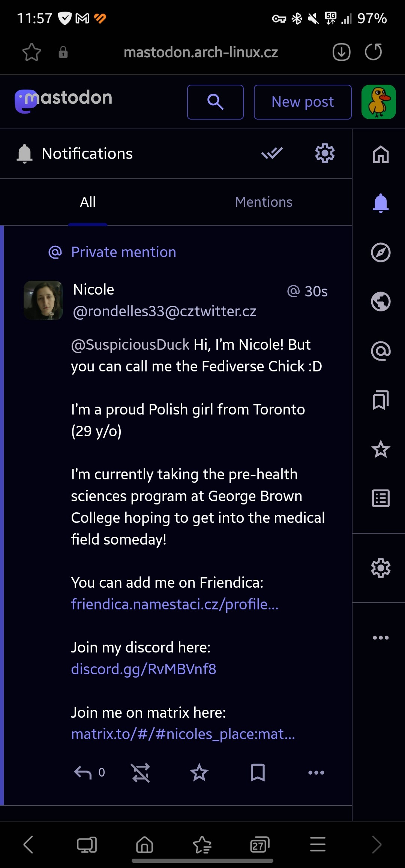Bookmark this page with browser star

pyautogui.click(x=31, y=52)
